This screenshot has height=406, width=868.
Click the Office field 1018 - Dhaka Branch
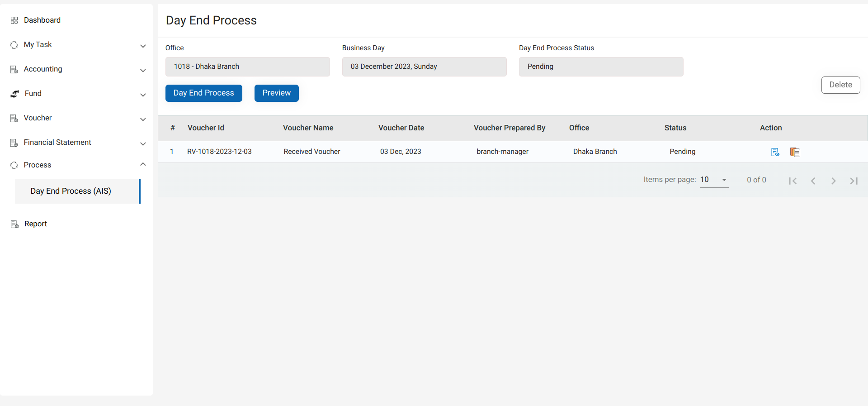pyautogui.click(x=248, y=67)
